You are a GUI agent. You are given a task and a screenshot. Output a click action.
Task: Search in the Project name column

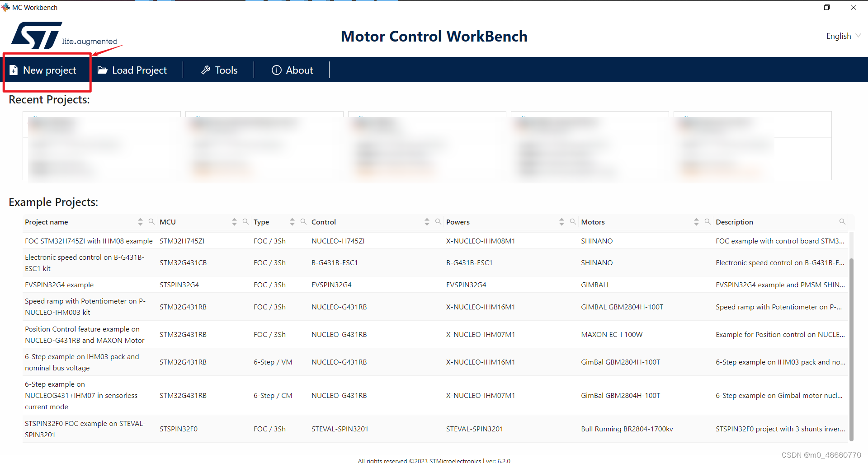tap(151, 222)
